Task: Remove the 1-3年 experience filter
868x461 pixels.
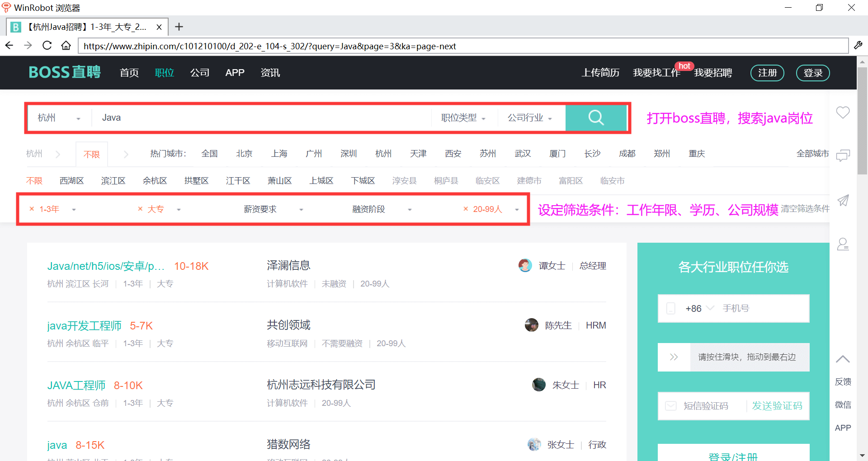Action: pyautogui.click(x=32, y=209)
